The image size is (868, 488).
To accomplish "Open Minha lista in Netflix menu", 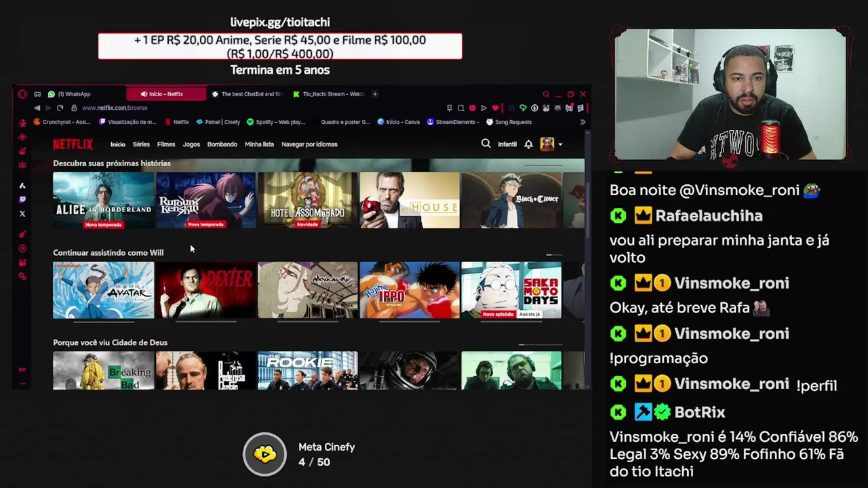I will (x=259, y=144).
